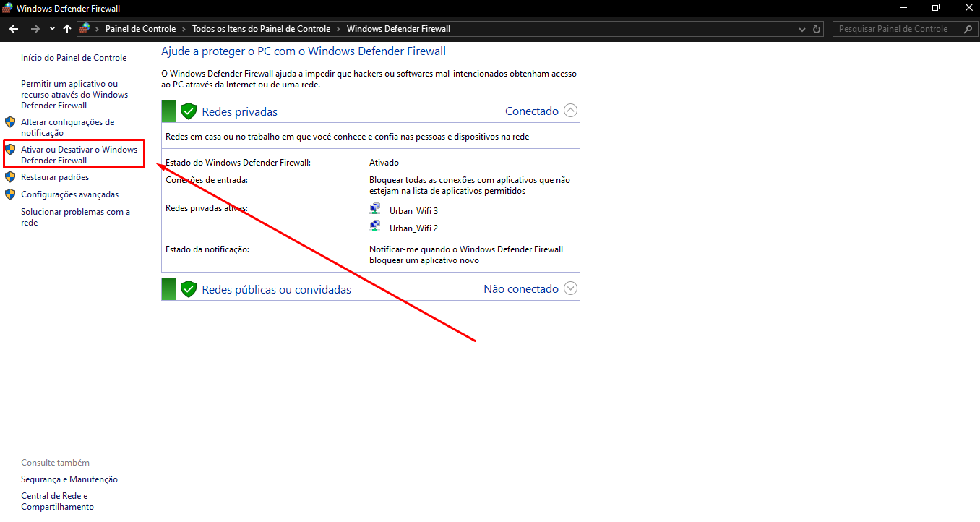980x522 pixels.
Task: Click green shield icon of Redes privadas
Action: [x=189, y=111]
